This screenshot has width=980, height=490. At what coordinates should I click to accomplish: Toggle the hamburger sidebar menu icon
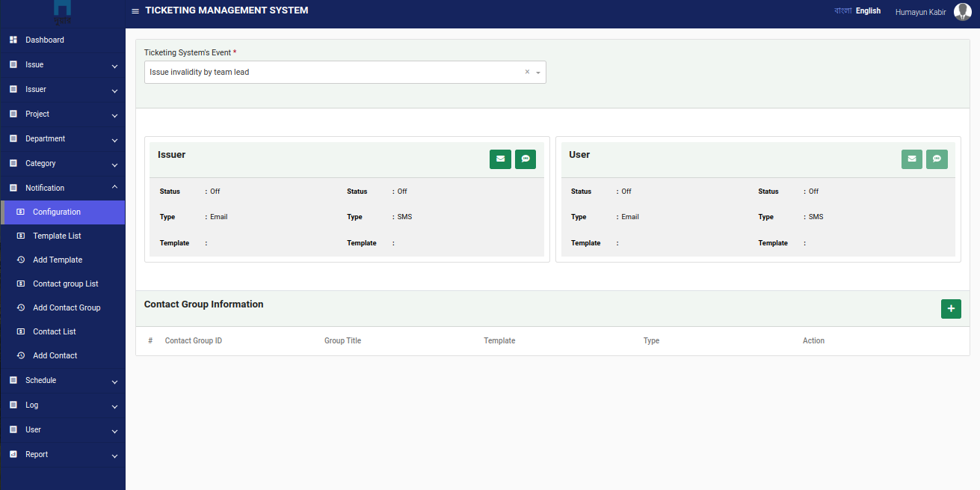(x=135, y=11)
